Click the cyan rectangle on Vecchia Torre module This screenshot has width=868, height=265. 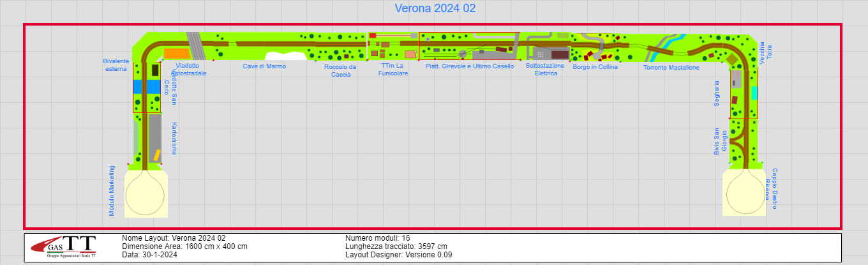tap(754, 93)
